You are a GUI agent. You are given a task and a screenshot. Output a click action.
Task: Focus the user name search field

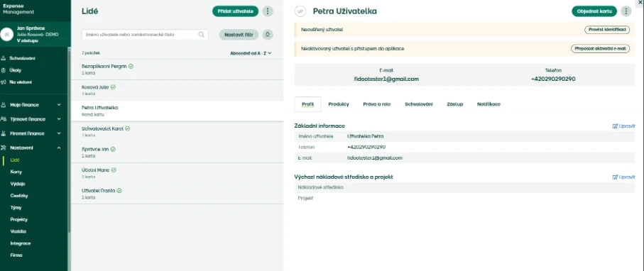tap(145, 35)
